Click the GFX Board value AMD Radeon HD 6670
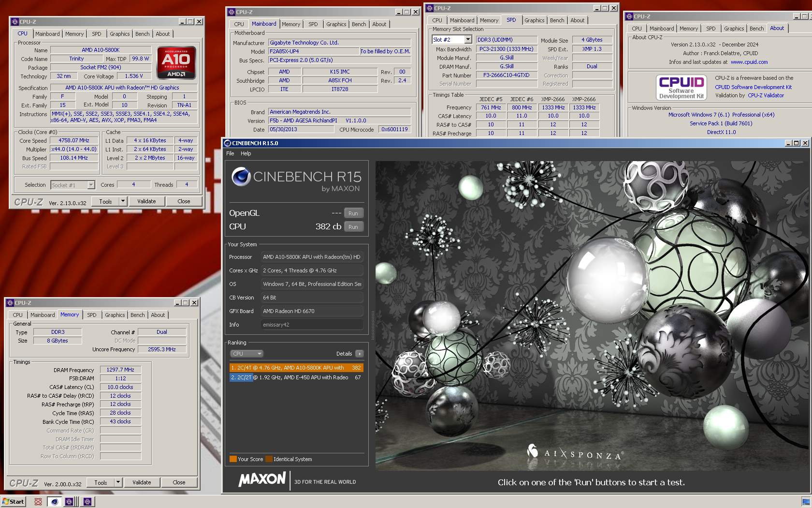The image size is (812, 508). pyautogui.click(x=312, y=311)
